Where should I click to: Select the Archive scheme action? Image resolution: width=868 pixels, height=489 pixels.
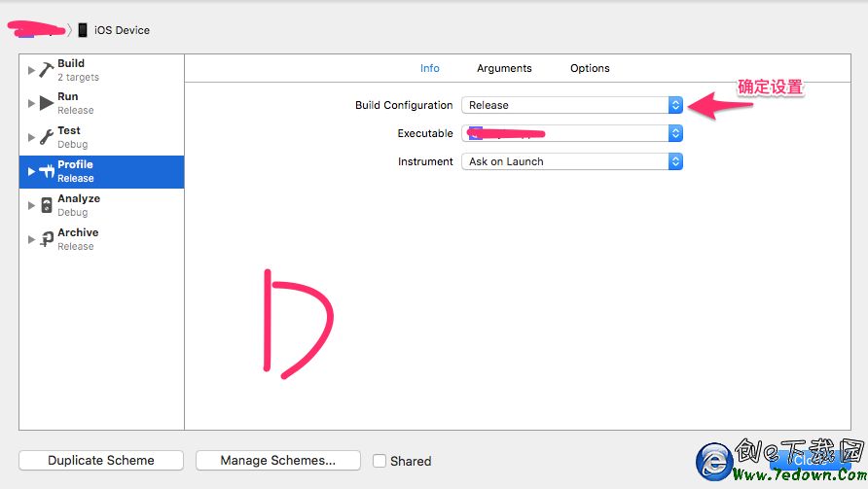(x=101, y=239)
